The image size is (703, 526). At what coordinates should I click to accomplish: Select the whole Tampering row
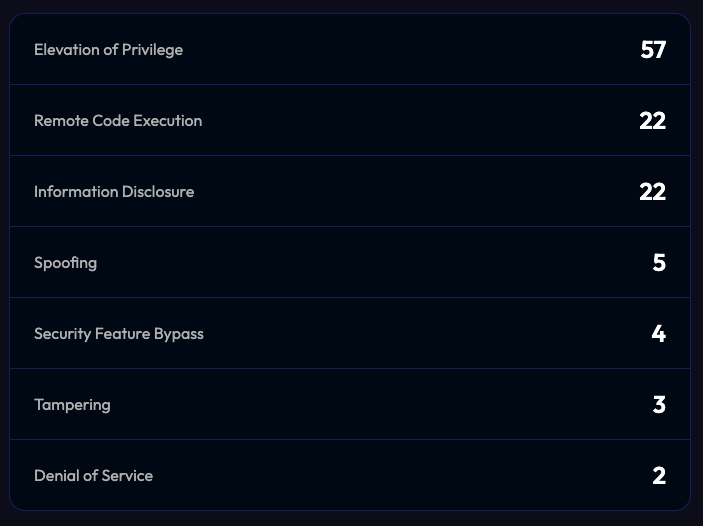pyautogui.click(x=350, y=405)
